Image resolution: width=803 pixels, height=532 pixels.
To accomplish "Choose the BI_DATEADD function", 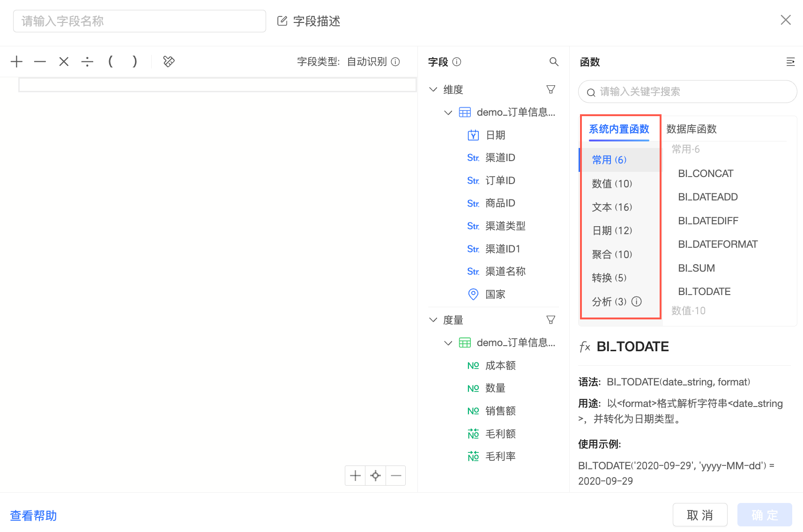I will tap(708, 197).
